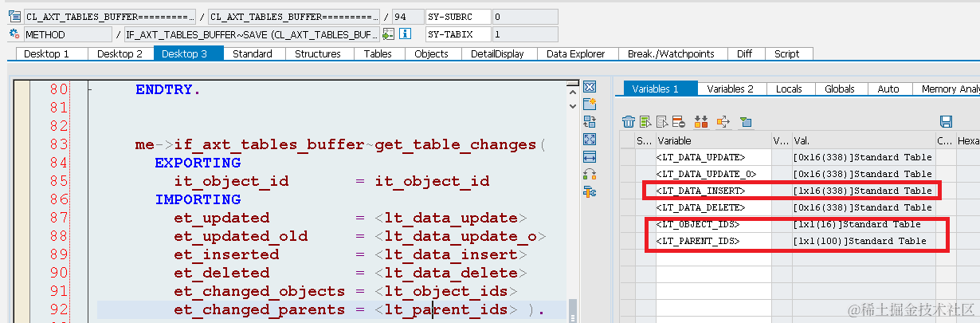Click the maximize-horizontally icon beside source code
Screen dimensions: 980x323
(x=590, y=157)
